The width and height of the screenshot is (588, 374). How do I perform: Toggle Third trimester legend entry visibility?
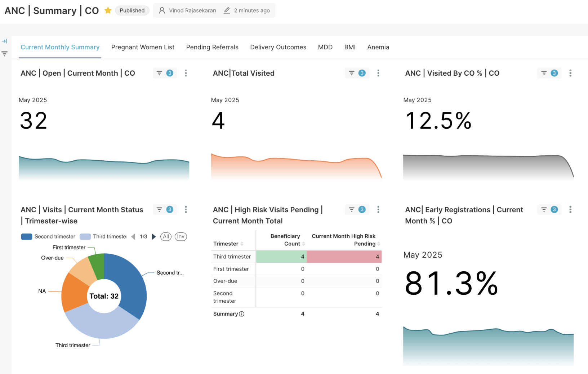point(103,237)
